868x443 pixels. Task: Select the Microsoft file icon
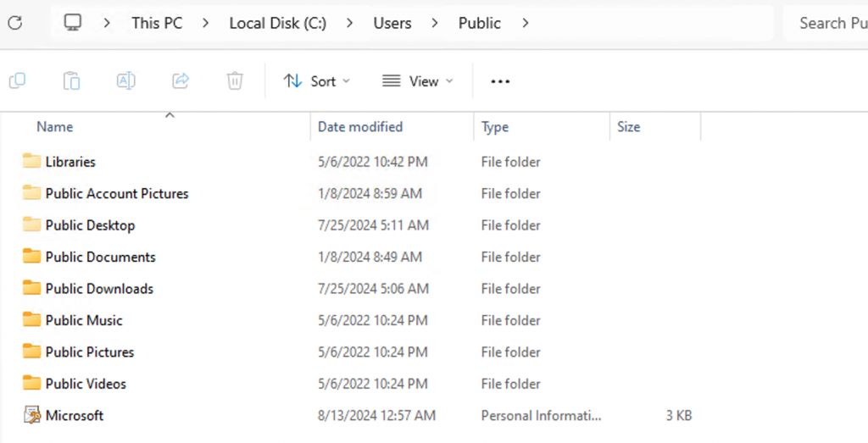(x=32, y=415)
